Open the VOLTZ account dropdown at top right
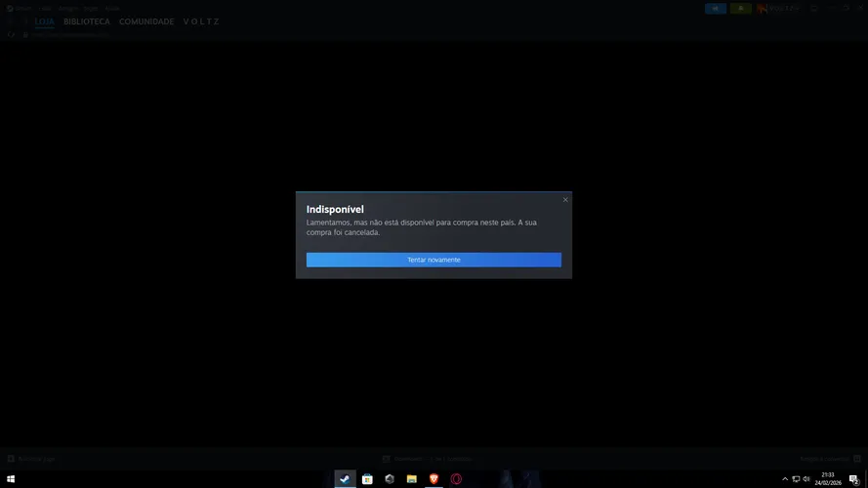The image size is (868, 488). pos(778,9)
